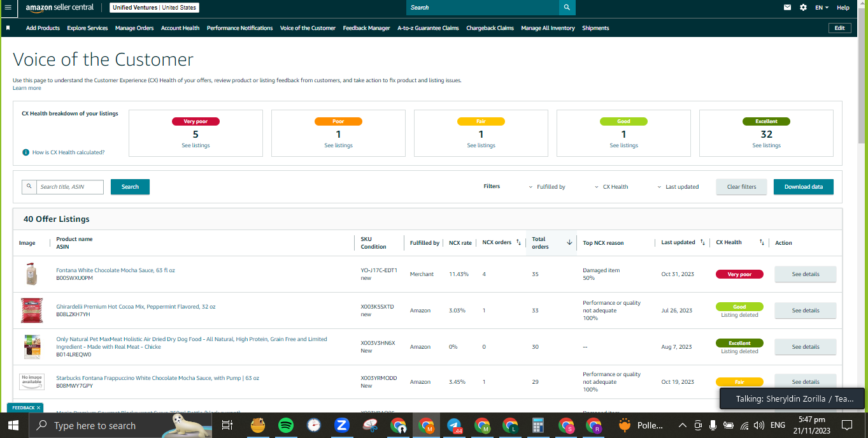The height and width of the screenshot is (438, 868).
Task: Select the Very poor red health badge card
Action: point(196,133)
